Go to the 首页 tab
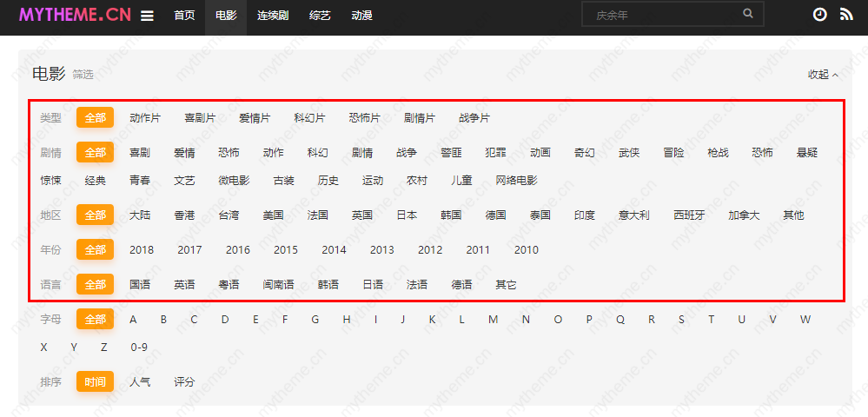 (x=184, y=16)
